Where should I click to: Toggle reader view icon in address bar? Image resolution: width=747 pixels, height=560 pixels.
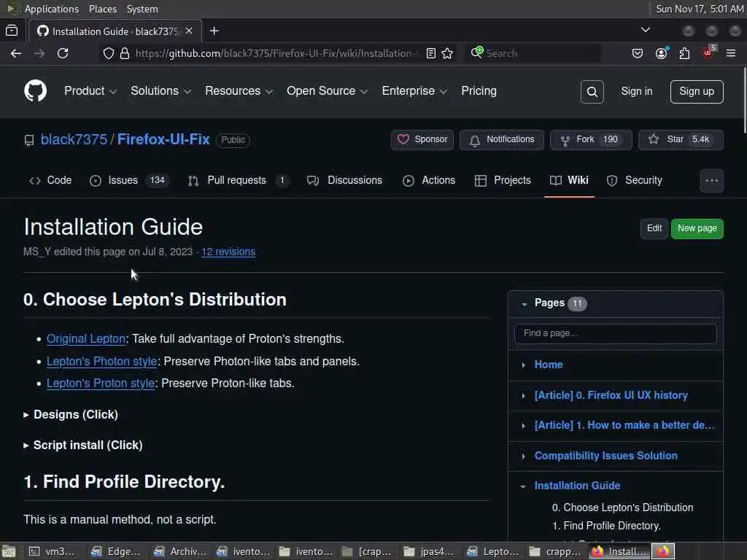(430, 53)
